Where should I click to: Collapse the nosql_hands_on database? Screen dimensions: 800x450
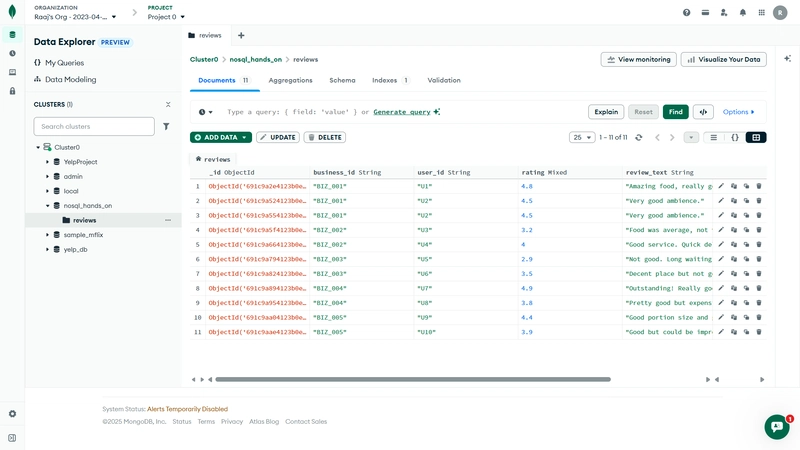click(x=47, y=206)
